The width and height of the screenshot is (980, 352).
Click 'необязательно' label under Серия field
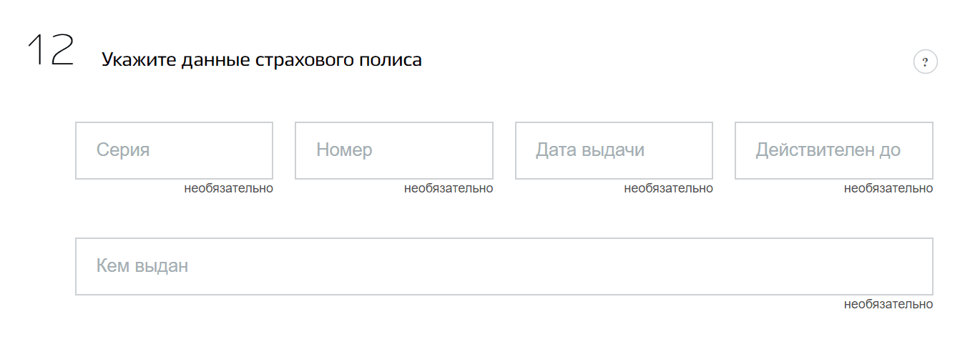228,189
